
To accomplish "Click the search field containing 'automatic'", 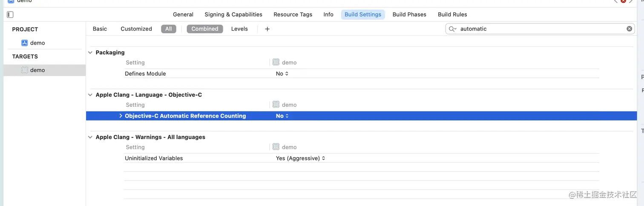I will click(x=541, y=29).
